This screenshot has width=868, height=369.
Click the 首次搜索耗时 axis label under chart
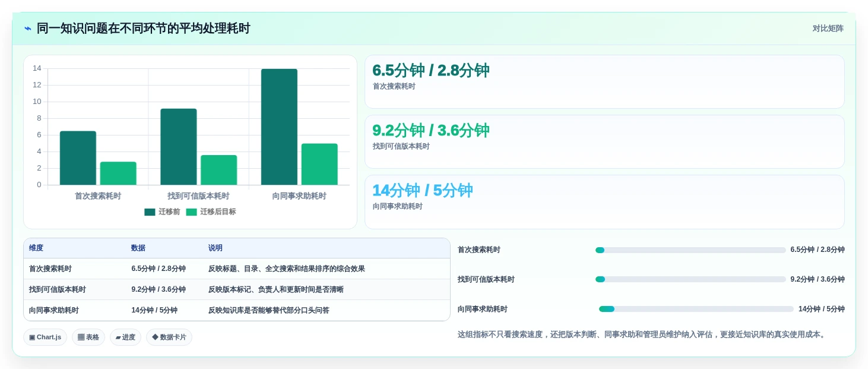[98, 196]
